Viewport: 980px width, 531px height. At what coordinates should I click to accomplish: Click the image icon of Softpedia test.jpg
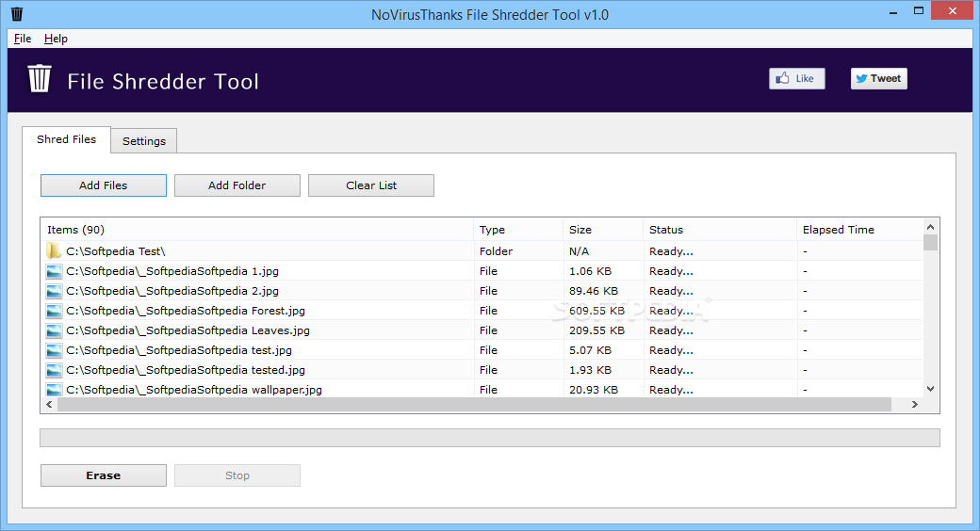tap(54, 350)
